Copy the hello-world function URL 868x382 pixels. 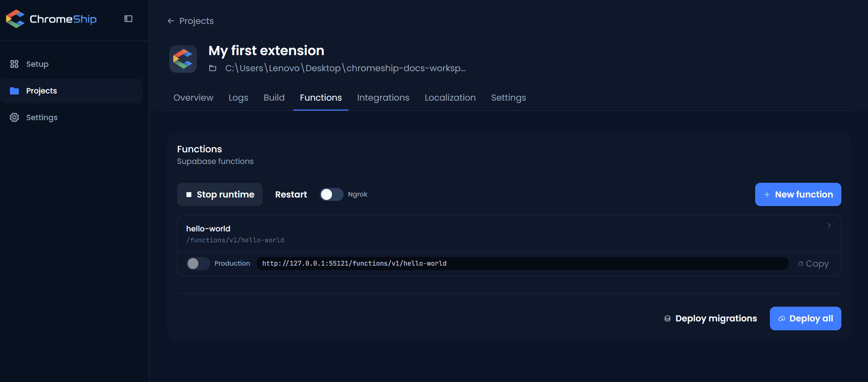813,264
